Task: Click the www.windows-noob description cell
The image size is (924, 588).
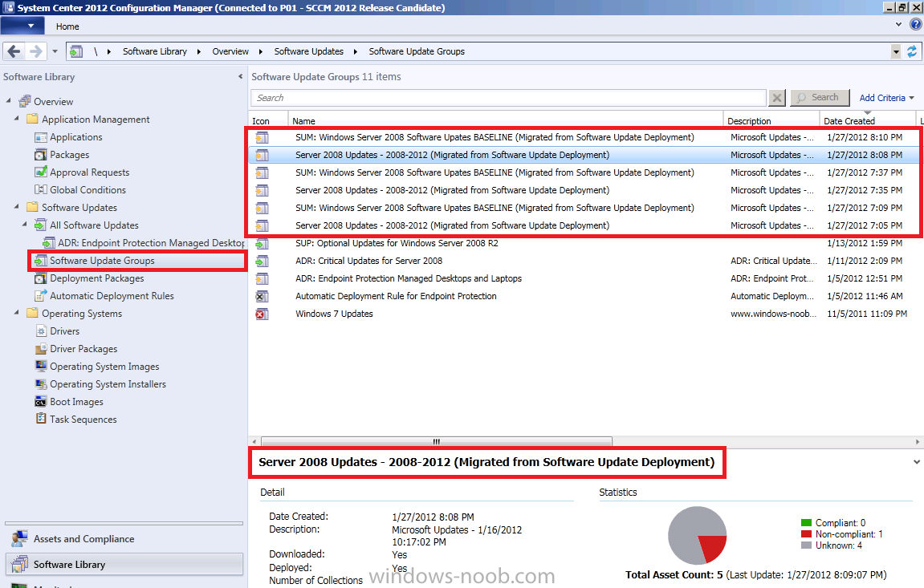Action: click(774, 314)
